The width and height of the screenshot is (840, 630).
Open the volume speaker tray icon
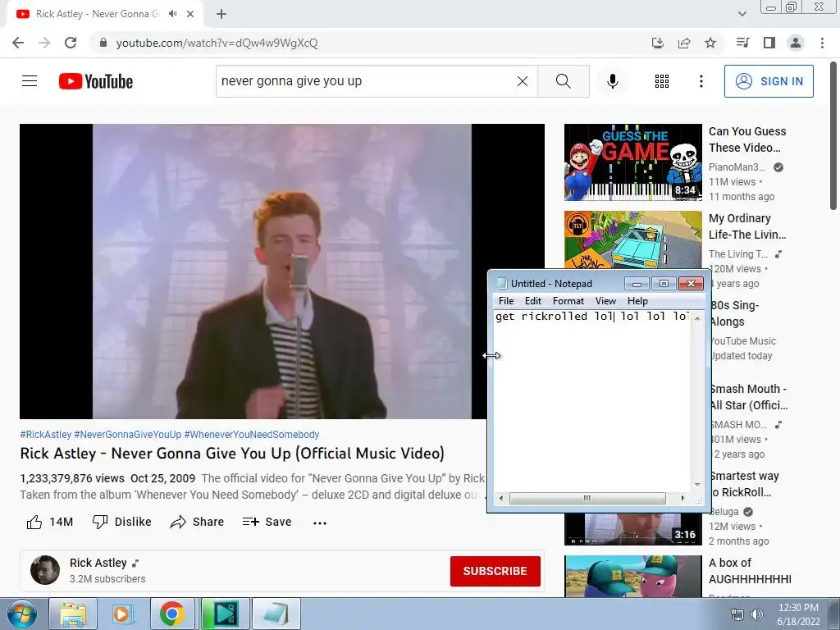point(757,614)
